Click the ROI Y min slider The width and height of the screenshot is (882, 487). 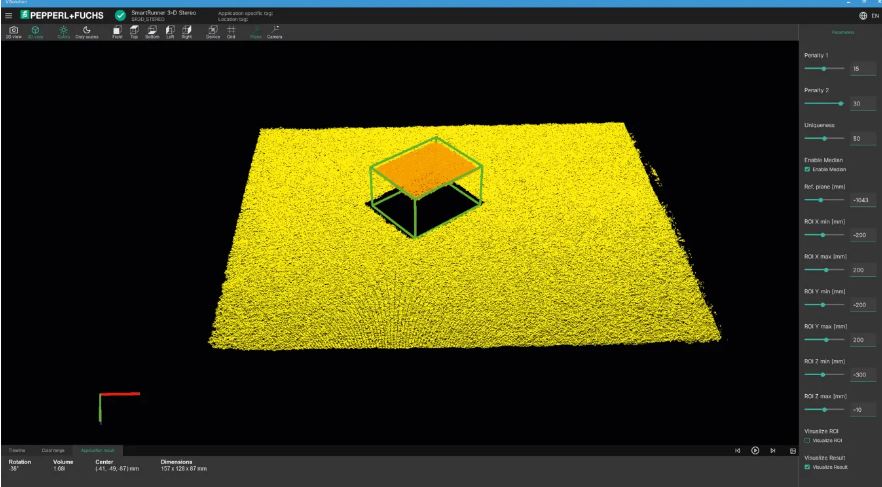click(824, 305)
